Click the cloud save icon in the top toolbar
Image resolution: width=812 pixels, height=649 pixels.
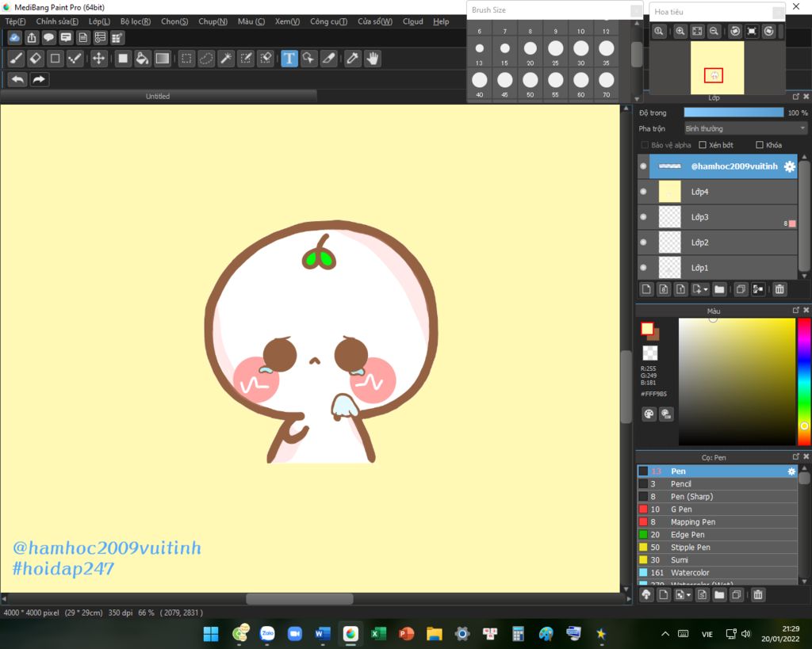point(14,38)
